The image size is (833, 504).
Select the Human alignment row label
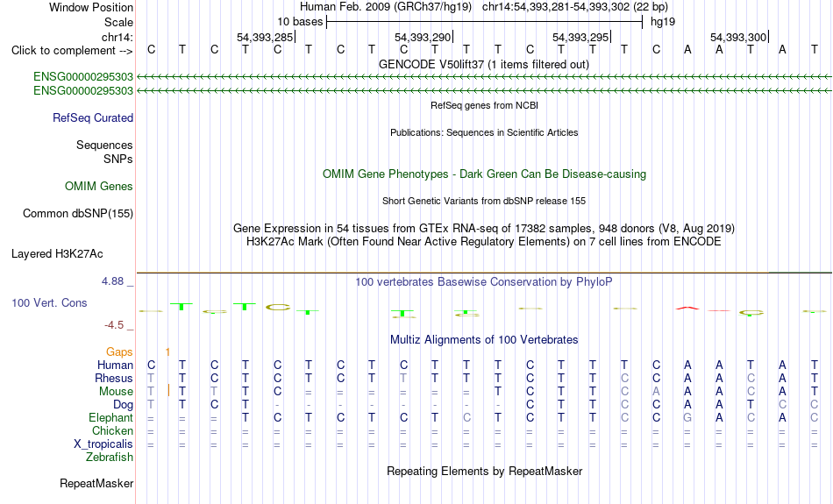point(115,365)
